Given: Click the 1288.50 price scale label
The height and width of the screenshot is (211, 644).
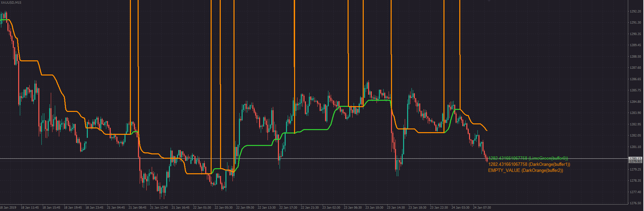Looking at the screenshot, I should 635,57.
